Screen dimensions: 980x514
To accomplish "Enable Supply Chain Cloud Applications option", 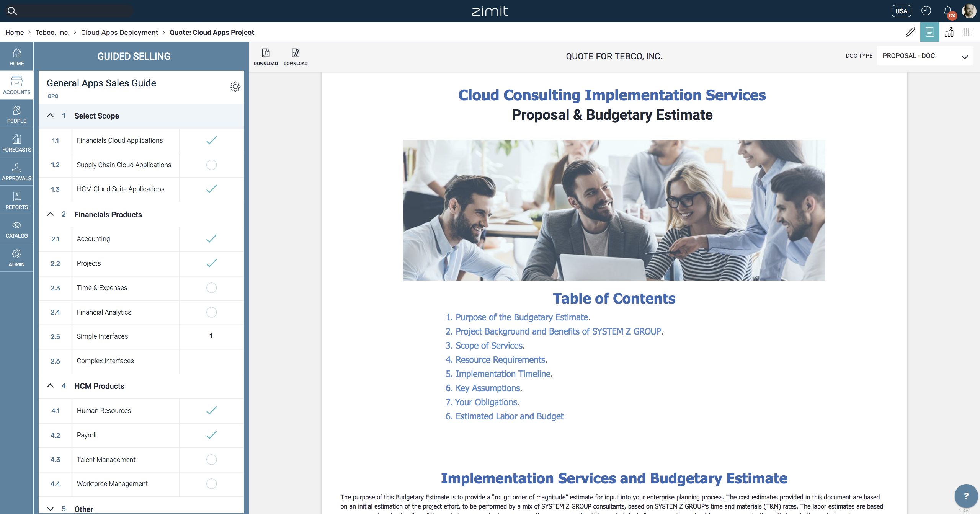I will 211,165.
